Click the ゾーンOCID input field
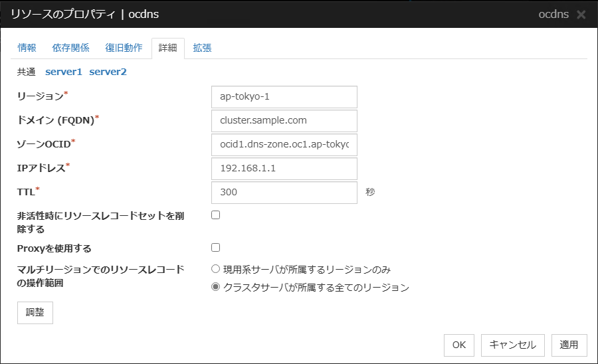 (284, 144)
